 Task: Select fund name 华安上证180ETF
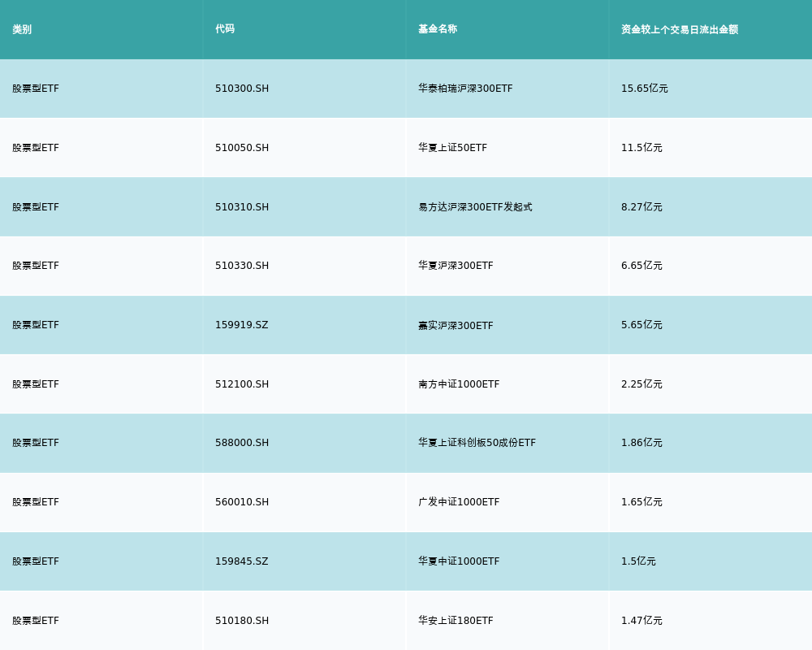pyautogui.click(x=456, y=621)
